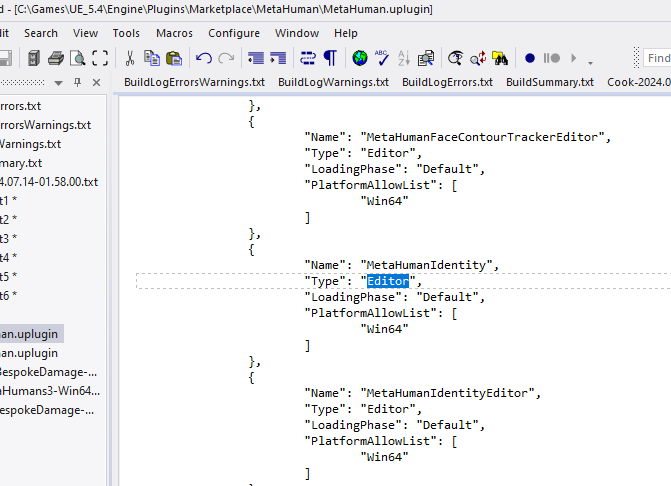Click "MetaHumanFaceContourTrackerEditor" text
This screenshot has width=671, height=486.
point(482,137)
